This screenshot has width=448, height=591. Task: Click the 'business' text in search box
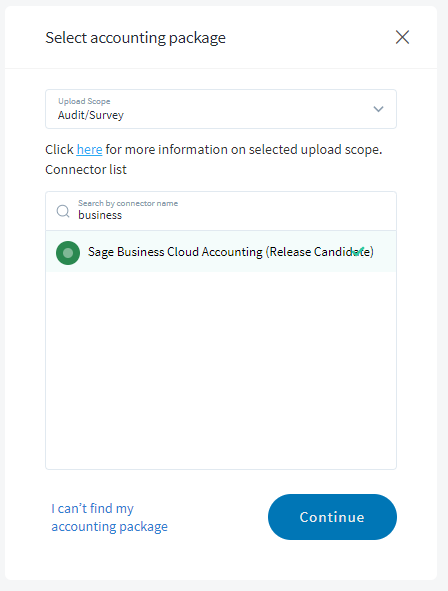coord(100,215)
